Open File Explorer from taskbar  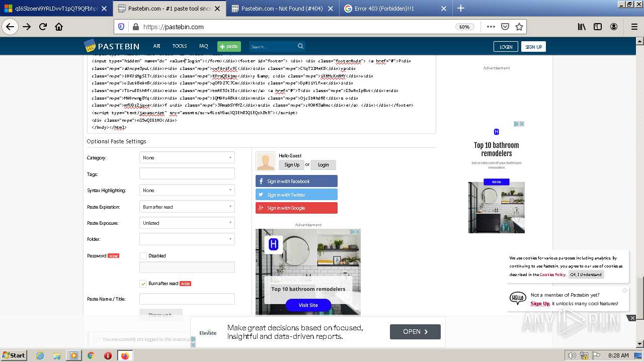tap(57, 355)
